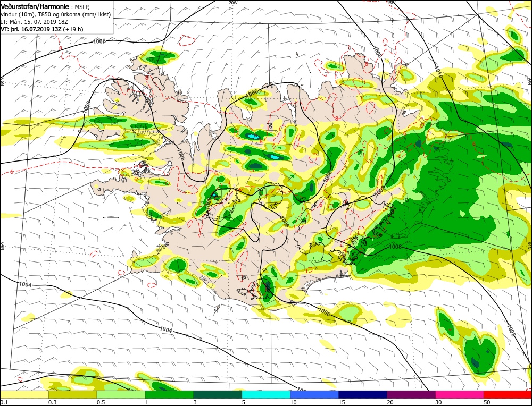Viewport: 532px width, 406px height.
Task: Click the '30' legend value
Action: coord(439,402)
